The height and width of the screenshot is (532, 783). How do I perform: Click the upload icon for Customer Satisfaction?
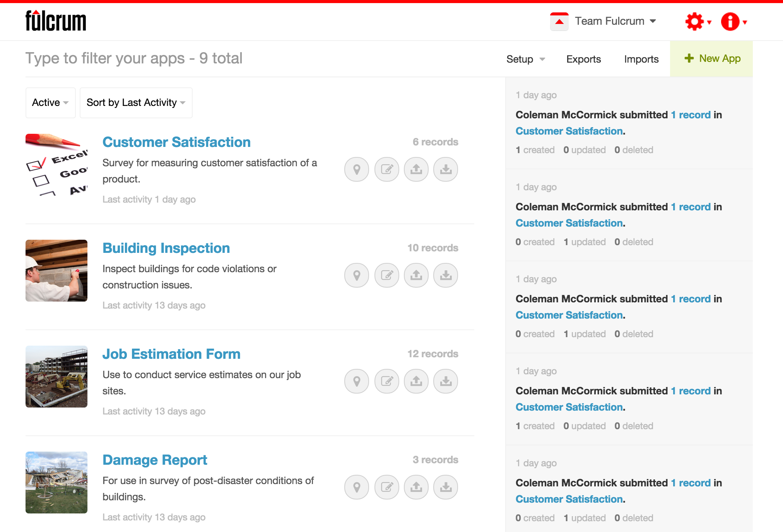pos(416,169)
